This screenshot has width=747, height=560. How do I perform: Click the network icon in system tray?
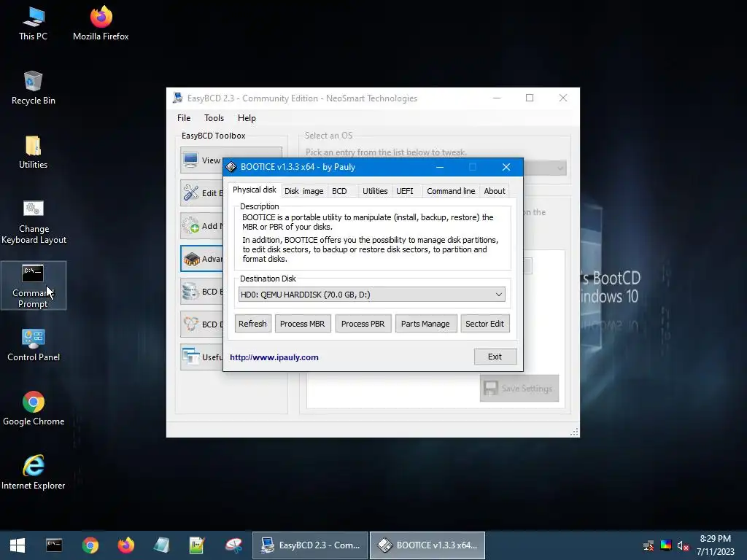tap(649, 545)
